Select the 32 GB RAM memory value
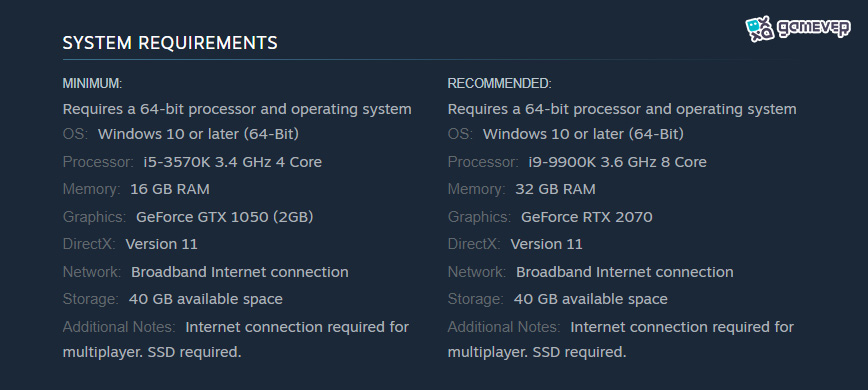 [x=555, y=189]
